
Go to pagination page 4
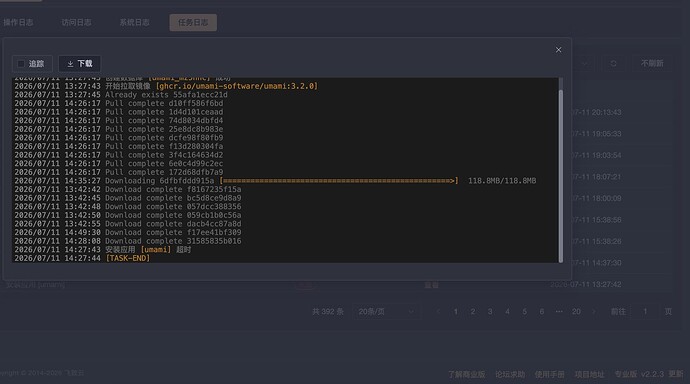pos(507,311)
